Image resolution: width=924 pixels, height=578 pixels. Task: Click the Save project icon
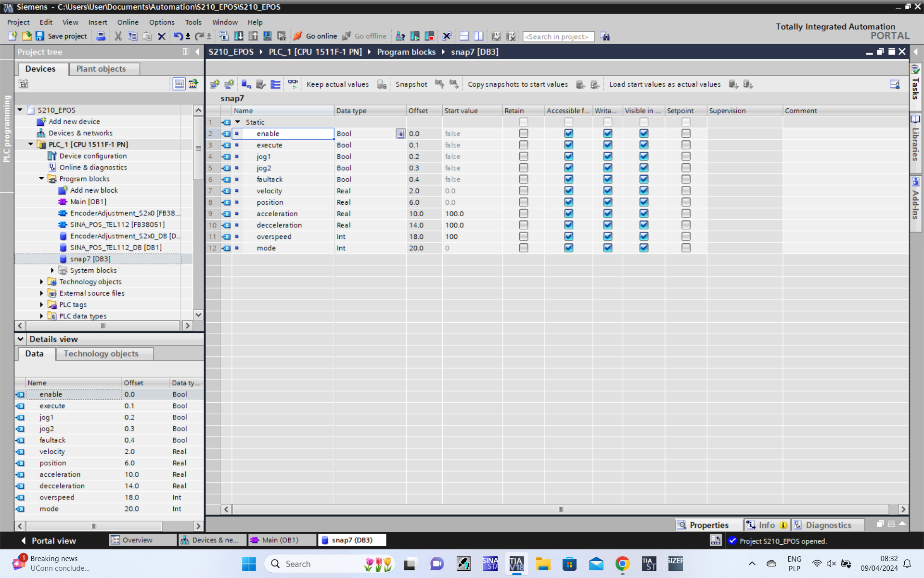pos(40,36)
